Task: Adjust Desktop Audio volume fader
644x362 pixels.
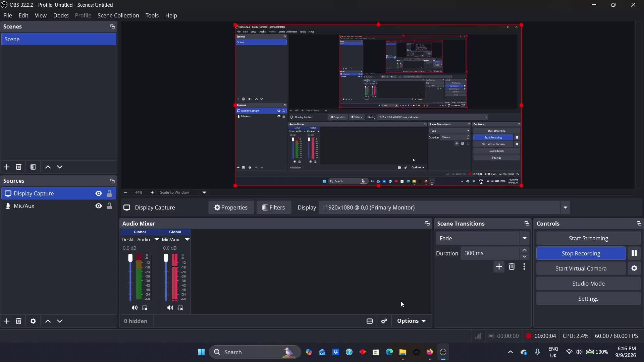Action: click(130, 258)
